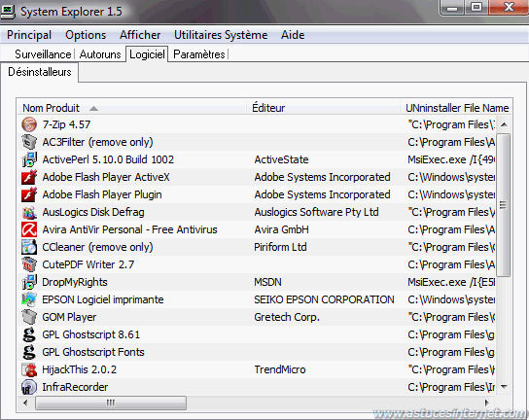Click the Adobe Flash Player ActiveX icon
529x420 pixels.
[29, 177]
